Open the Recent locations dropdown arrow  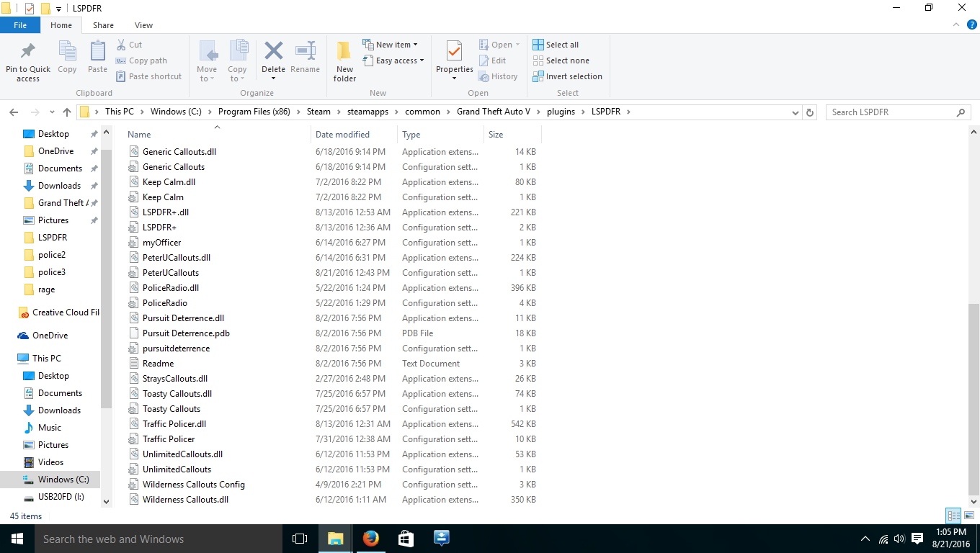52,112
